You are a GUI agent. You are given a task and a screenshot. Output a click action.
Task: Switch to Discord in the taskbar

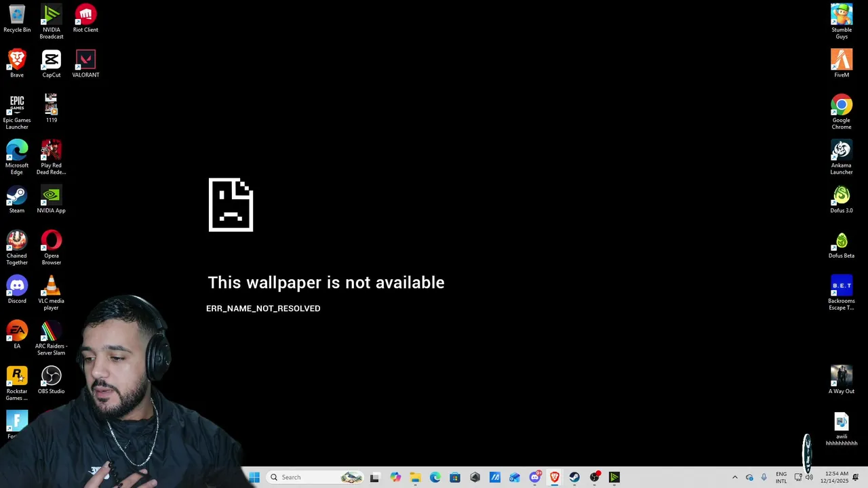pyautogui.click(x=535, y=477)
